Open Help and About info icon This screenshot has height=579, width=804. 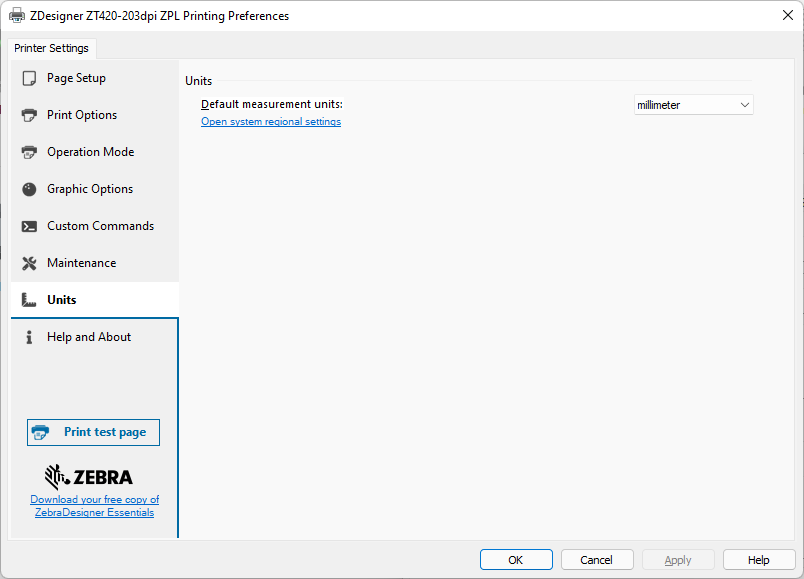29,337
